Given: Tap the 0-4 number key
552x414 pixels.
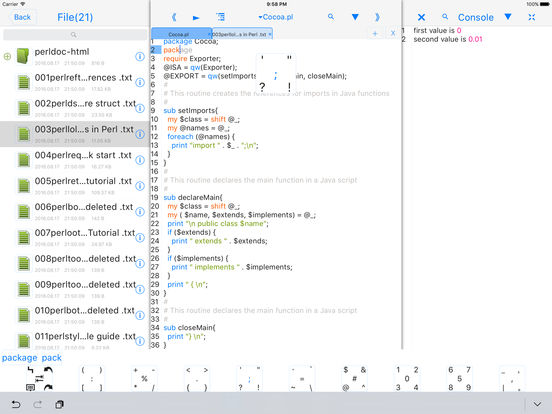Looking at the screenshot, I should click(407, 378).
